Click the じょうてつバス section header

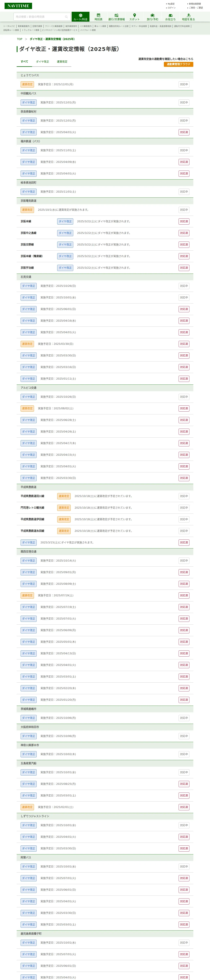point(105,75)
